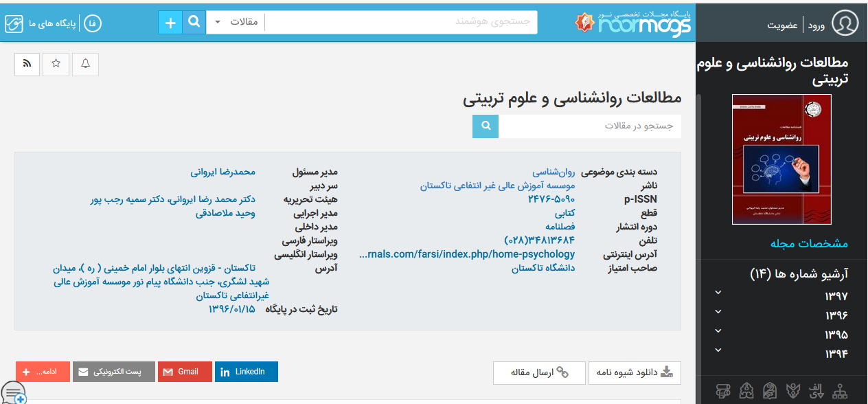
Task: Open the پایگاه های ما menu
Action: coord(52,24)
